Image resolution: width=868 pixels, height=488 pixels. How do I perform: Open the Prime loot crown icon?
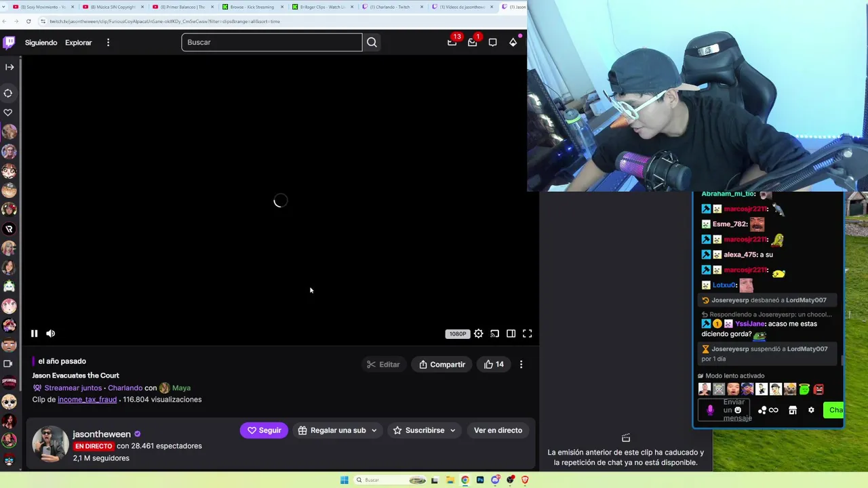point(452,42)
